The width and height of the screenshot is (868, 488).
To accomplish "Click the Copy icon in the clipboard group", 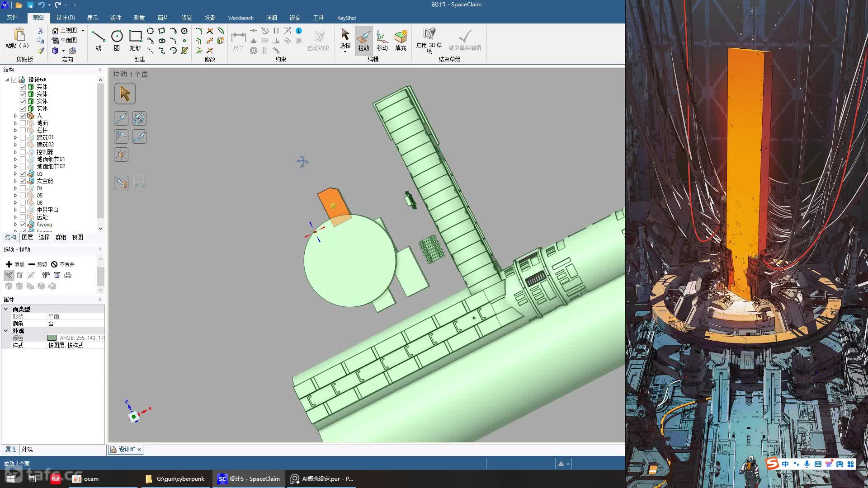I will tap(40, 41).
